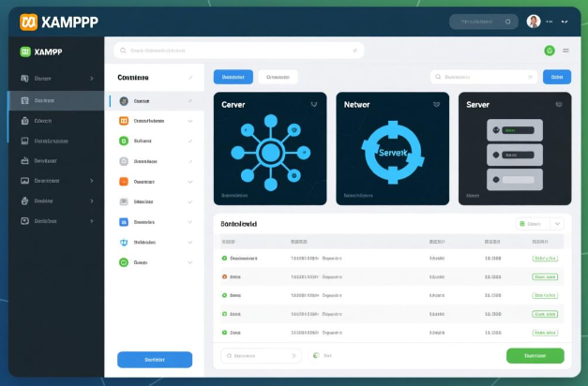The width and height of the screenshot is (588, 386).
Task: Expand the orange-icon list item's chevron
Action: pos(190,121)
